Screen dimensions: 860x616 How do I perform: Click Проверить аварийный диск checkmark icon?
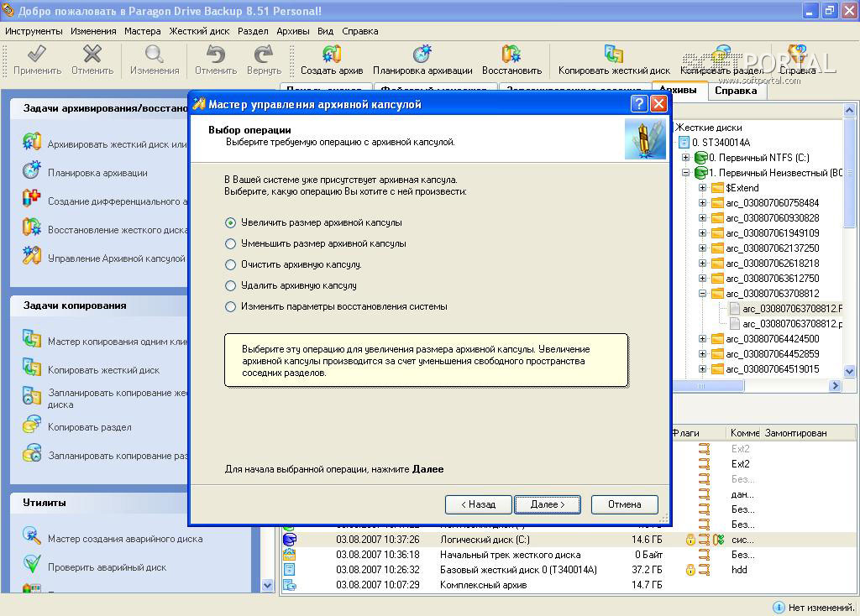tap(32, 565)
